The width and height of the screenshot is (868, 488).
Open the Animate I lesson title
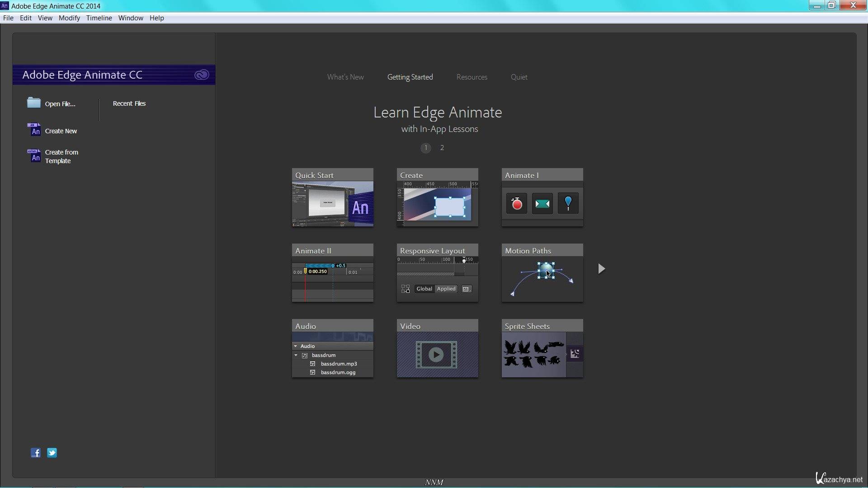(x=522, y=175)
